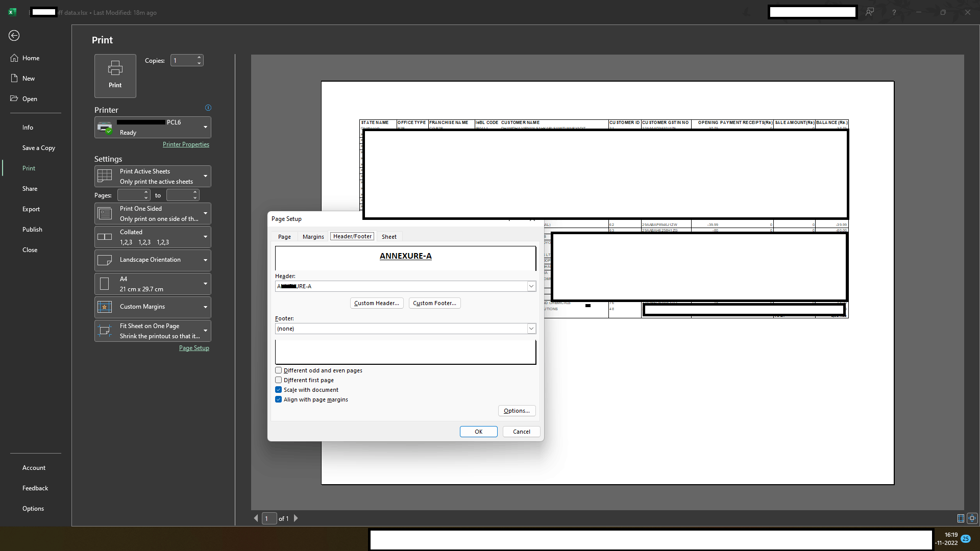Click the back arrow icon
The height and width of the screenshot is (551, 980).
(14, 35)
